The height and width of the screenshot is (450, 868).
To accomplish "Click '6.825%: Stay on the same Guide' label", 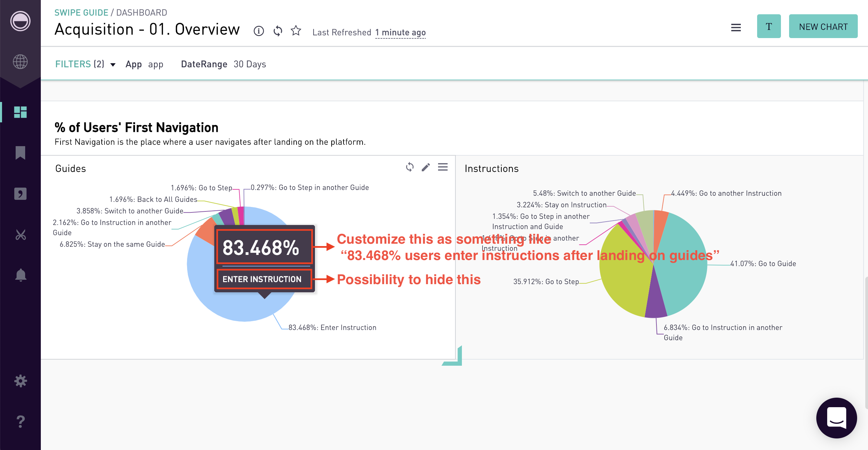I will click(x=112, y=244).
